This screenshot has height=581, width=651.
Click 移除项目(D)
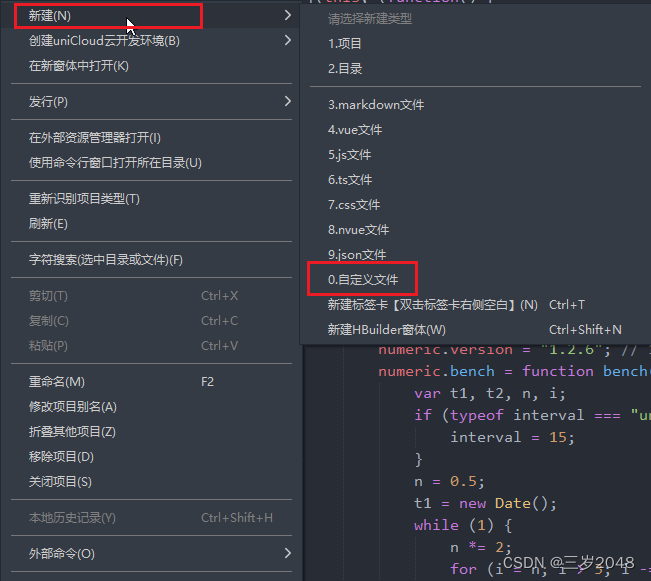[x=151, y=456]
